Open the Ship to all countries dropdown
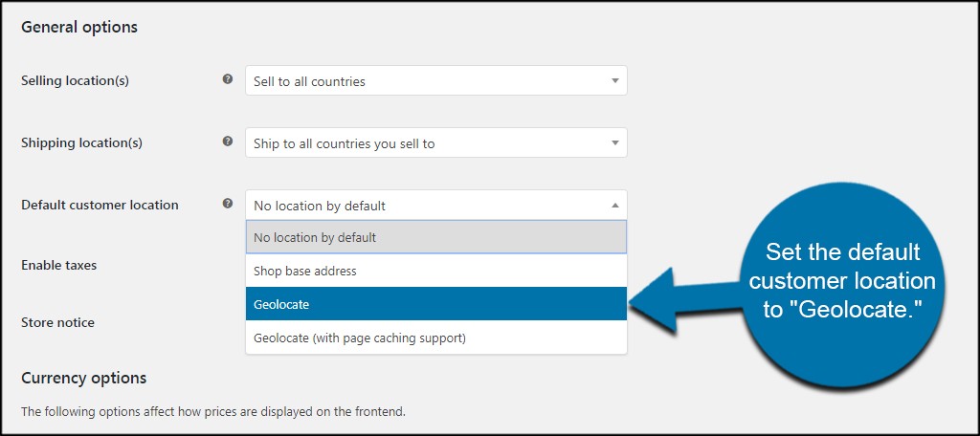Viewport: 980px width, 436px height. tap(436, 143)
